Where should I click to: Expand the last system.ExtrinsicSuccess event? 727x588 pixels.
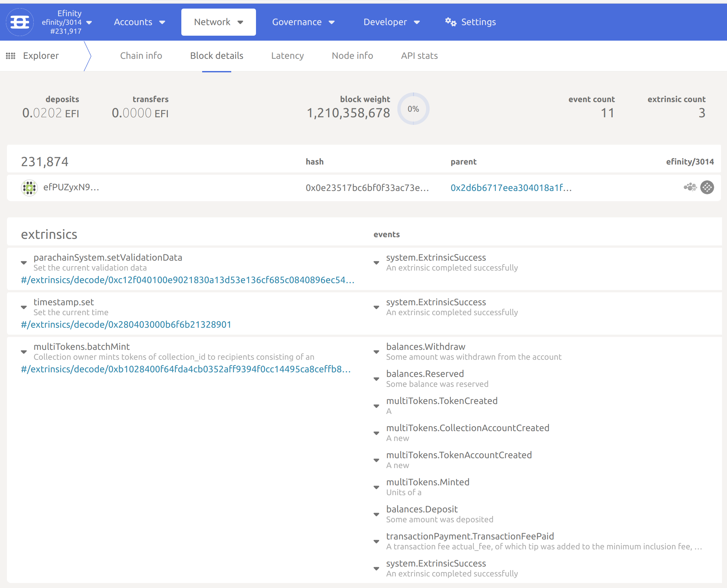[376, 569]
